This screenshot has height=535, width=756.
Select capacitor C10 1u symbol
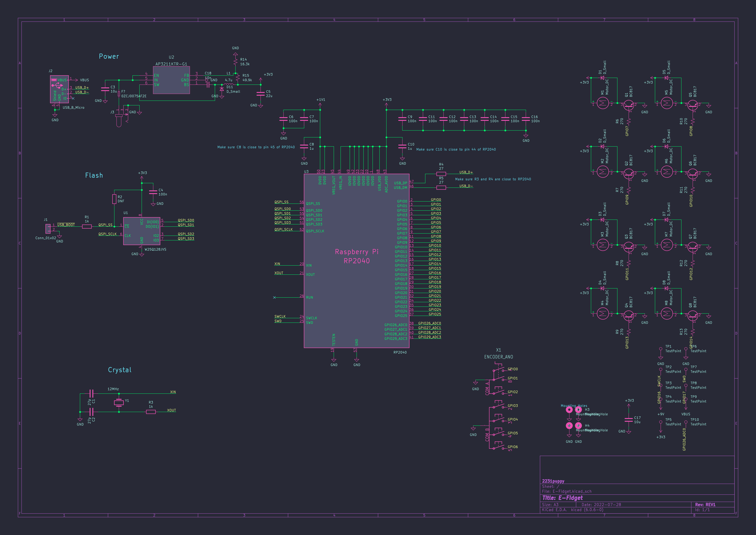pos(402,146)
